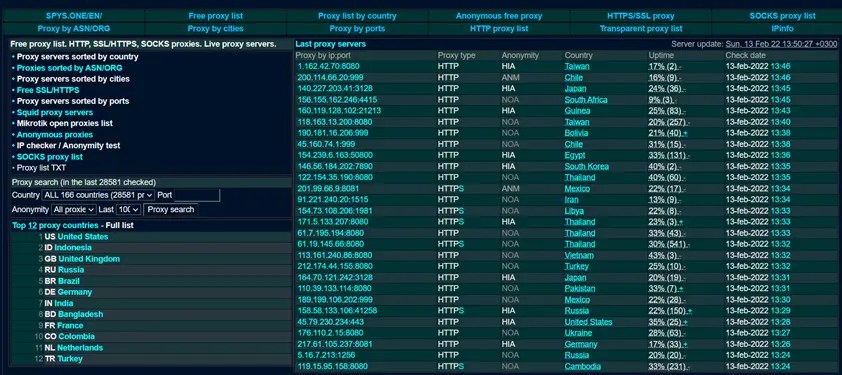Go to Proxy list by country tab
Image resolution: width=842 pixels, height=375 pixels.
coord(357,16)
